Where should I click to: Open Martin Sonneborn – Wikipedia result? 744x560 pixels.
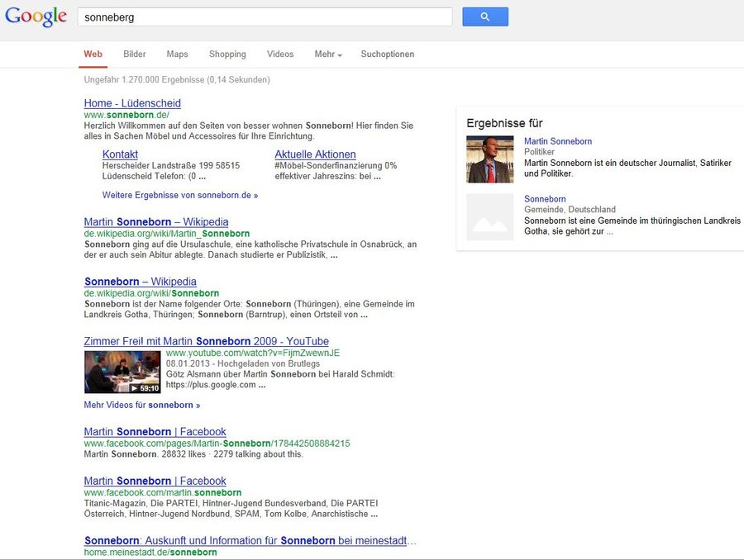coord(156,222)
